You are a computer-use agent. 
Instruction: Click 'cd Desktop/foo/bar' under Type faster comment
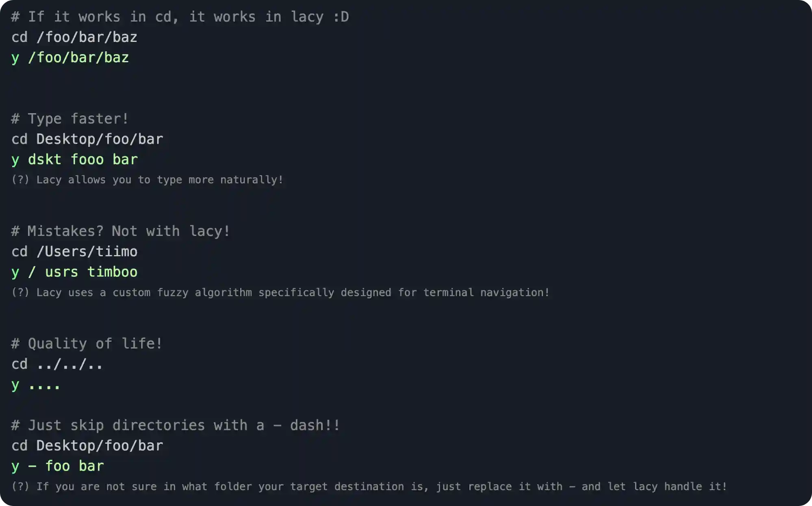pos(87,139)
